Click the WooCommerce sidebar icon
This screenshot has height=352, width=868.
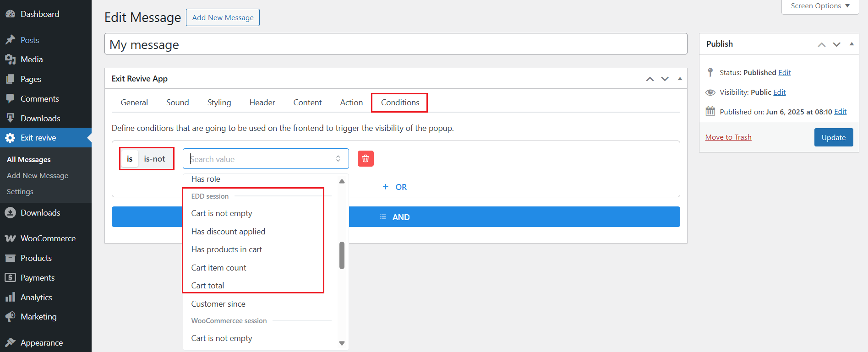pos(10,238)
